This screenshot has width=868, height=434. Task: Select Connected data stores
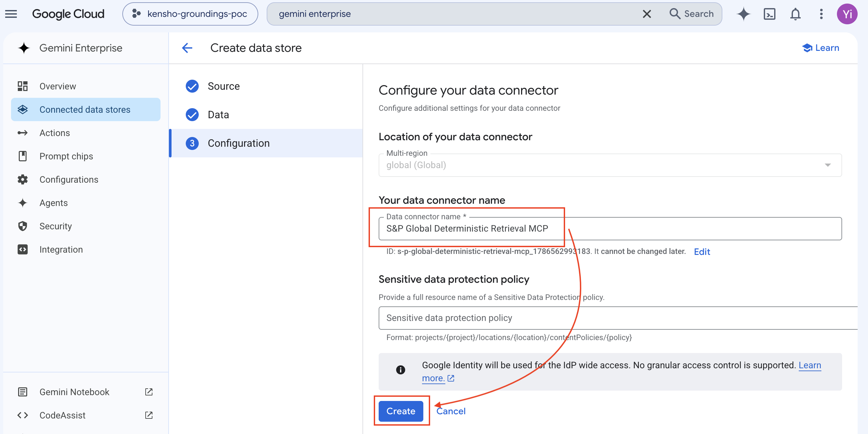(85, 109)
